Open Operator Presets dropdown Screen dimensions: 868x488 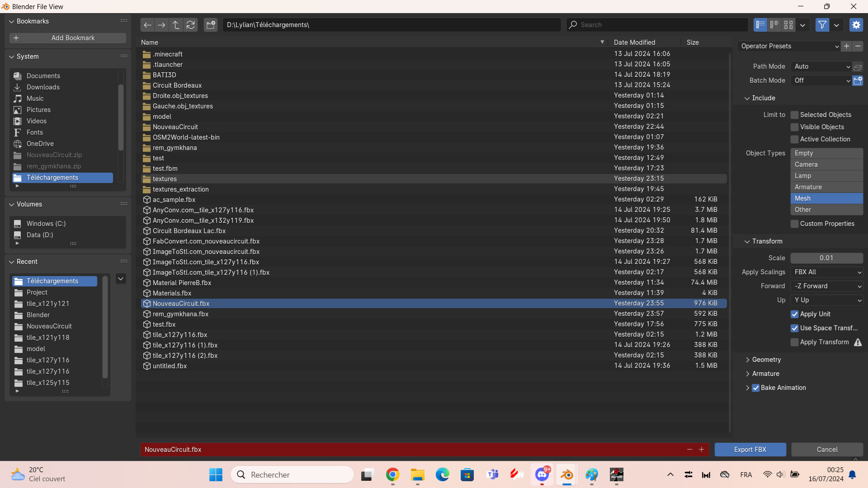[789, 46]
